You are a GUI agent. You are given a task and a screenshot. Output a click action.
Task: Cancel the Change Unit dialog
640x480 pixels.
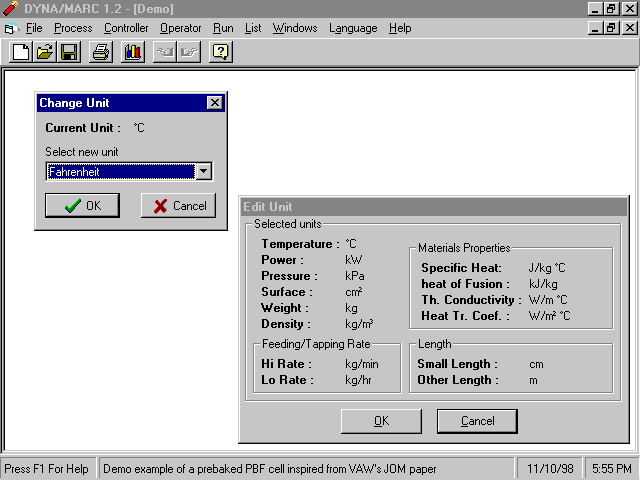coord(178,205)
